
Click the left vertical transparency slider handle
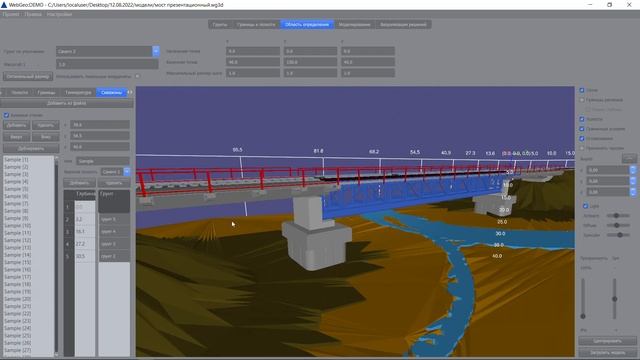pyautogui.click(x=583, y=316)
